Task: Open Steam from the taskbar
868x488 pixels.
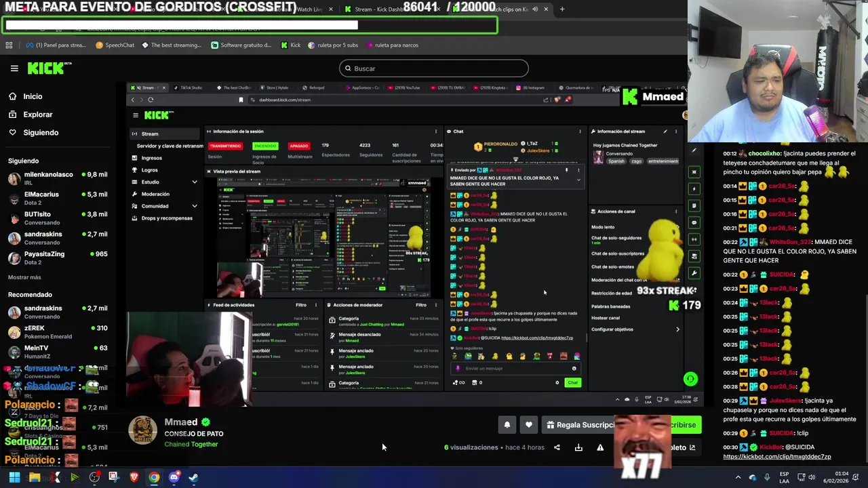Action: (x=193, y=477)
